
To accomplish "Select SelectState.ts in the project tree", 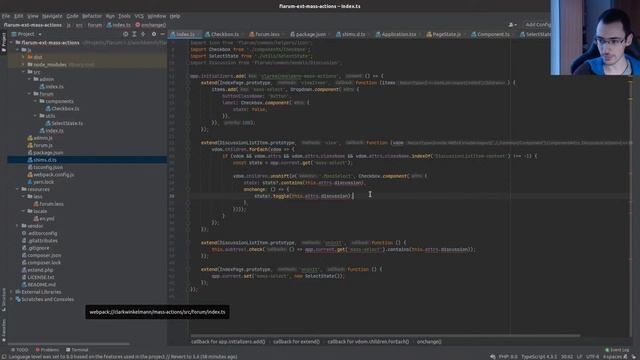I will click(67, 123).
